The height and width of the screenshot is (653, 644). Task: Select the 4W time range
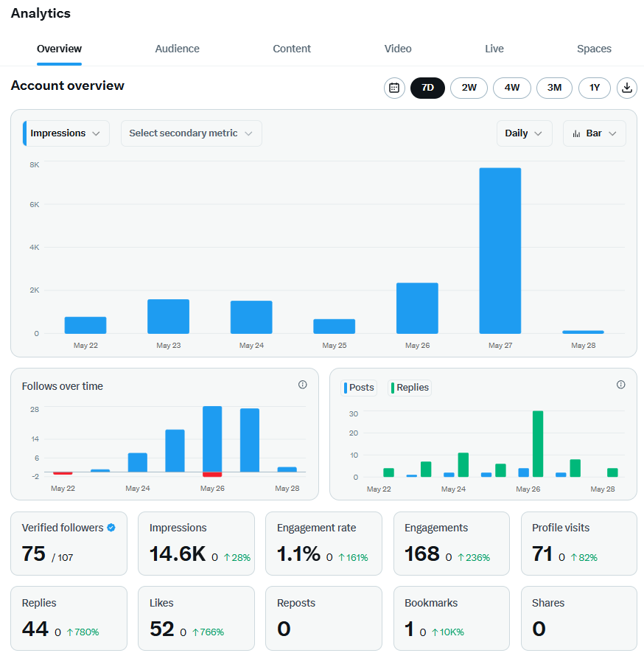pos(511,88)
